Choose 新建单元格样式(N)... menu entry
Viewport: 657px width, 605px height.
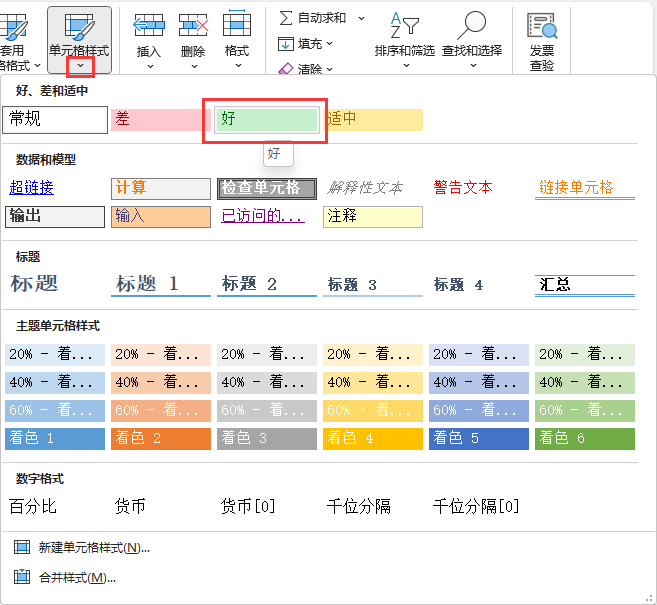coord(94,548)
